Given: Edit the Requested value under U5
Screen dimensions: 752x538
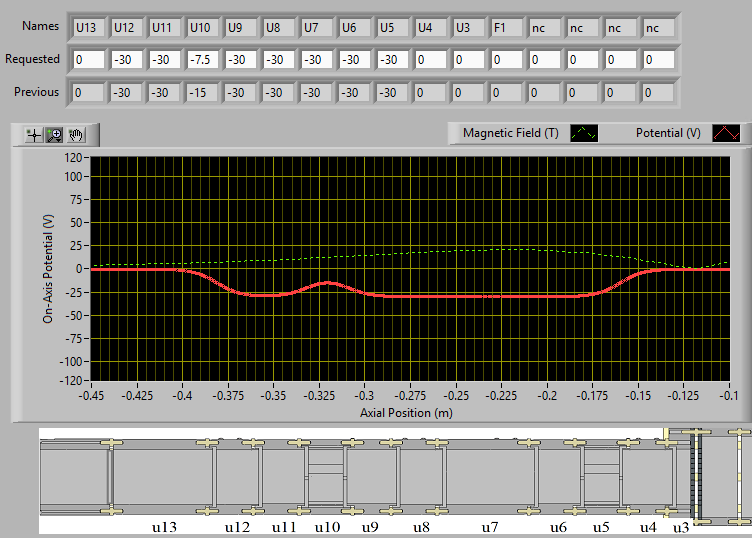Looking at the screenshot, I should (393, 60).
